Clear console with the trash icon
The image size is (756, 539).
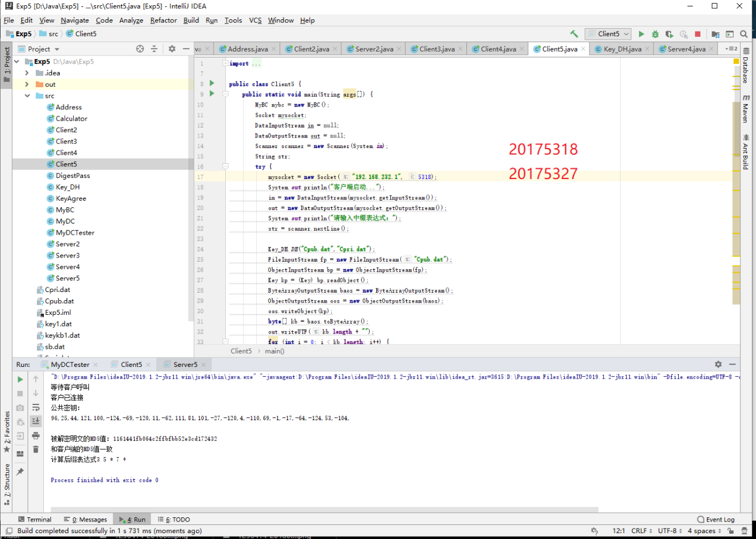(x=36, y=449)
